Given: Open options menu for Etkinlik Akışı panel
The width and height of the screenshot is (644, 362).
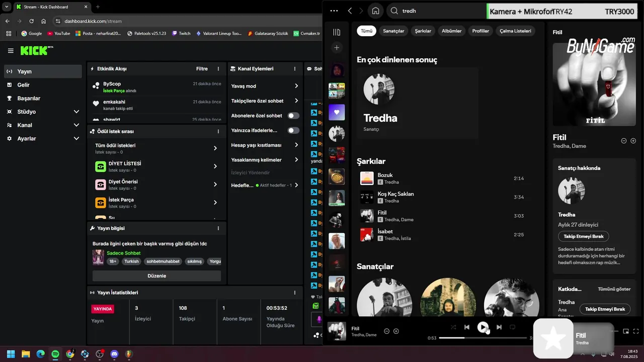Looking at the screenshot, I should point(218,69).
